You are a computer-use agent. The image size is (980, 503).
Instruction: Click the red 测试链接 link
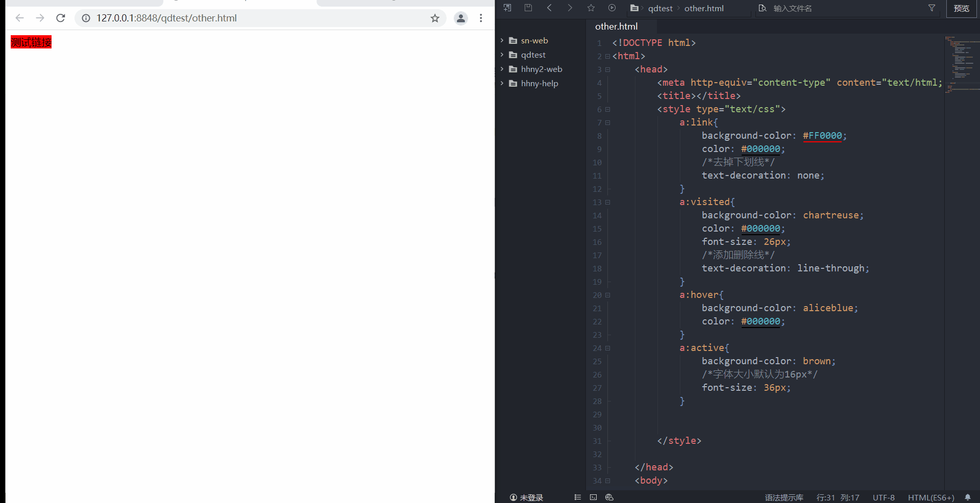[31, 42]
